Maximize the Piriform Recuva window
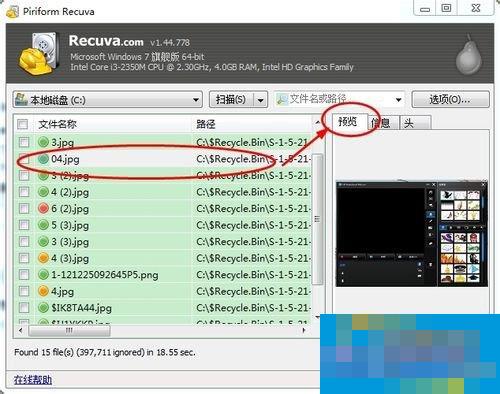500x394 pixels. (x=447, y=8)
